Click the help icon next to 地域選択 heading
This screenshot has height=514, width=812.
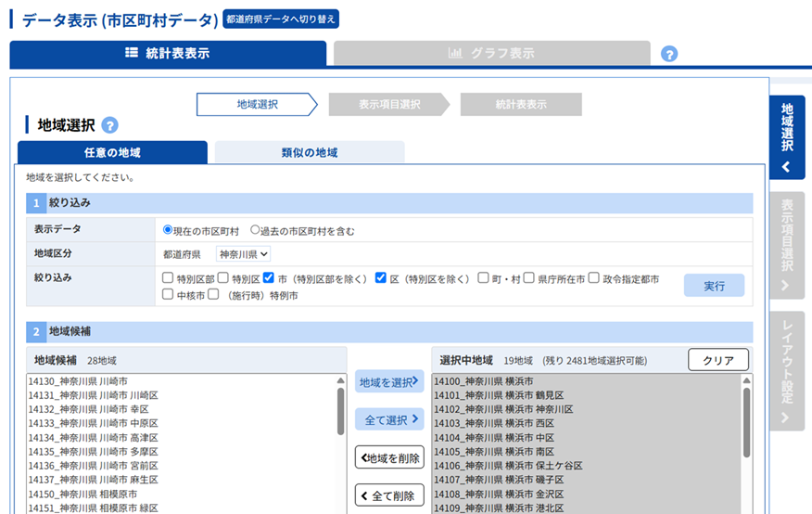(x=109, y=125)
